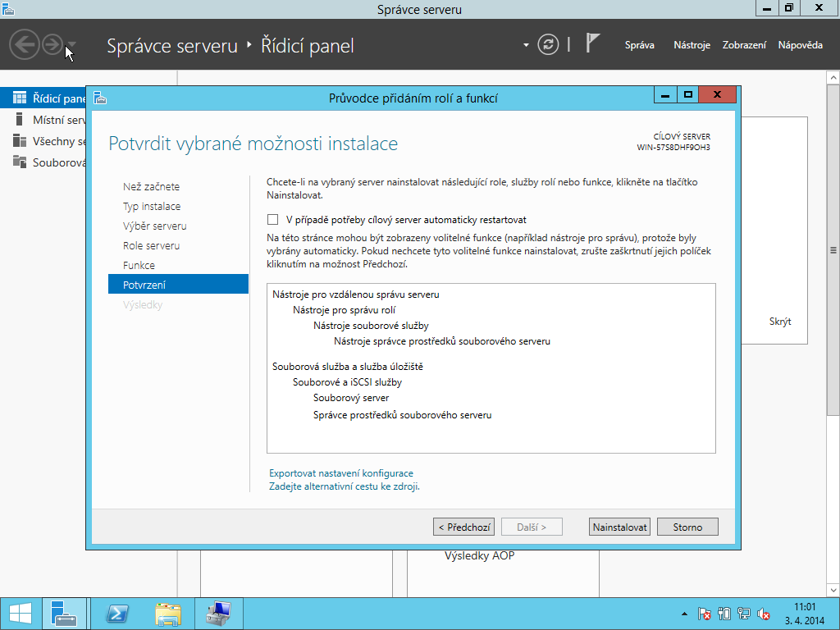Click the Server Manager taskbar icon

pos(63,613)
